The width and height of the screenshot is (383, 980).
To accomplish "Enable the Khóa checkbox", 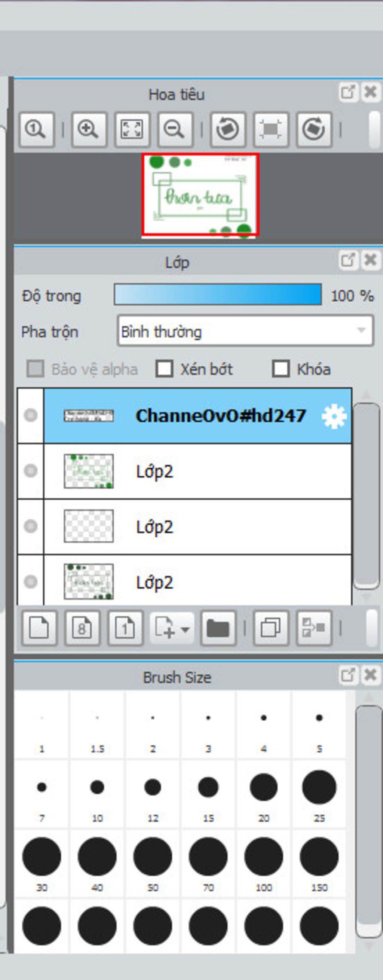I will [281, 369].
